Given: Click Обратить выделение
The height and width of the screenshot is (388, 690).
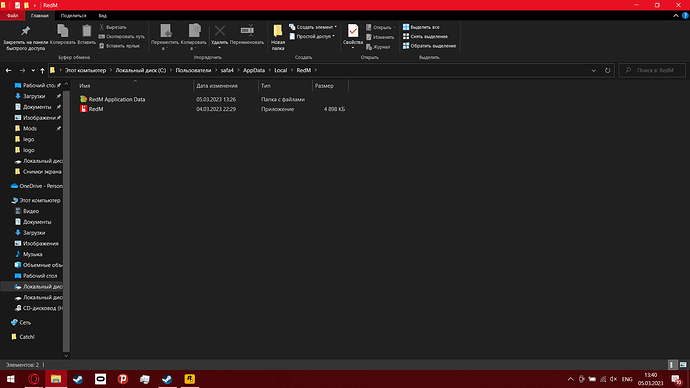Looking at the screenshot, I should pos(429,46).
